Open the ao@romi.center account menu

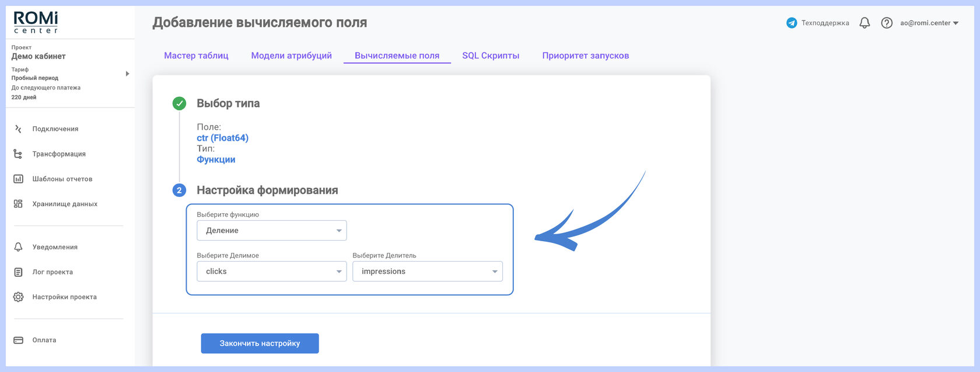tap(929, 23)
